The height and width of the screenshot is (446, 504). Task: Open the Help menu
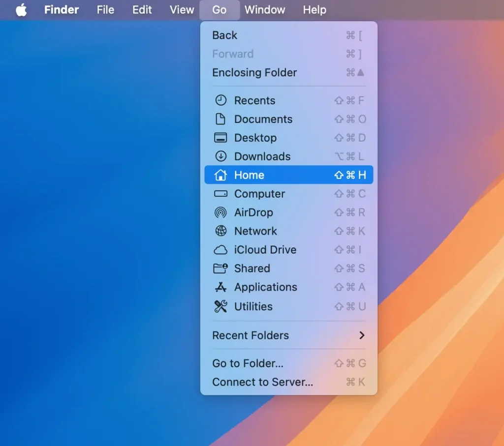pos(315,10)
